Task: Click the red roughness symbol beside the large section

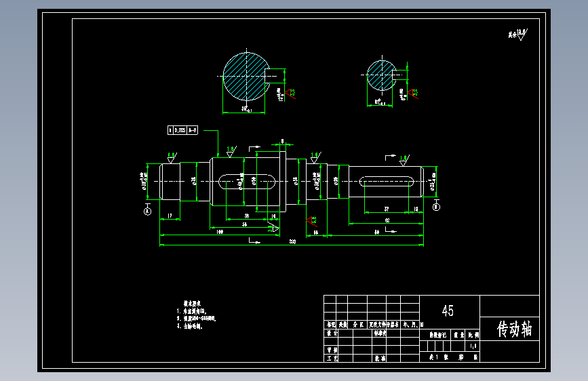Action: point(290,94)
